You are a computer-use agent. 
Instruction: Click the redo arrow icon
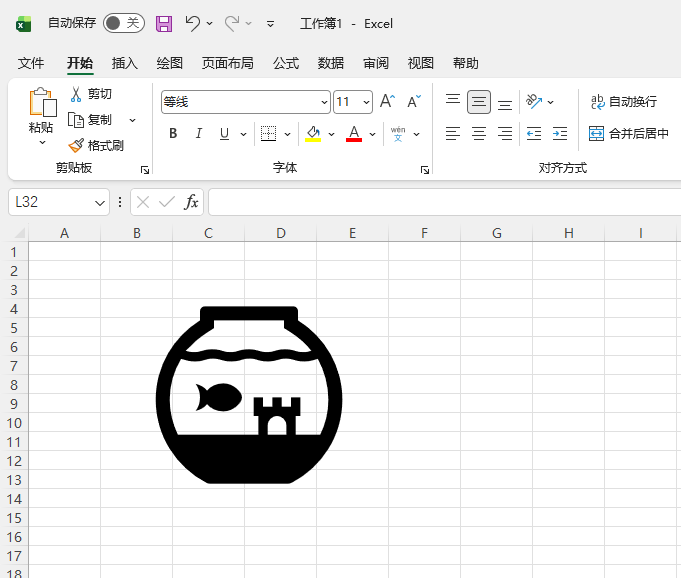pyautogui.click(x=232, y=23)
